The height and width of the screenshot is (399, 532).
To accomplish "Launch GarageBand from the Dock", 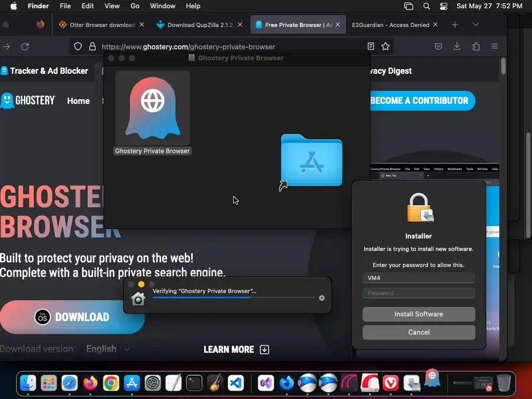I will tap(215, 383).
